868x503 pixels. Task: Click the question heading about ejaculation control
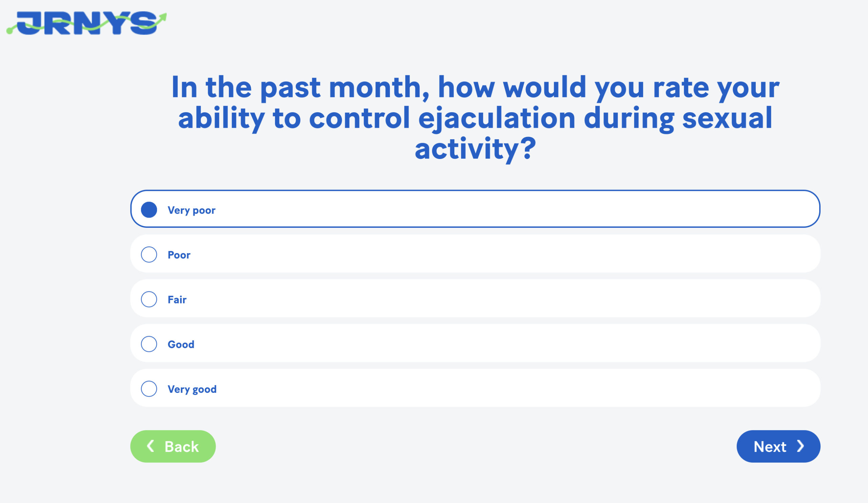click(x=475, y=118)
